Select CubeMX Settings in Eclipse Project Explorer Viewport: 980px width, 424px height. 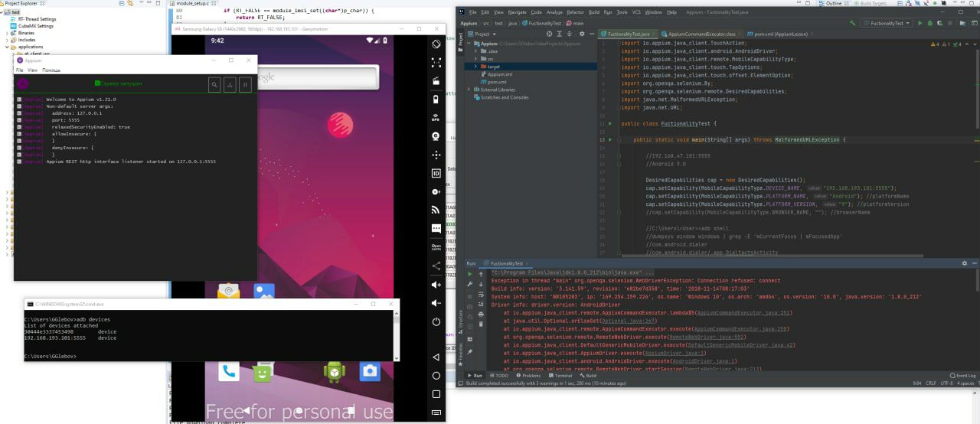tap(34, 26)
